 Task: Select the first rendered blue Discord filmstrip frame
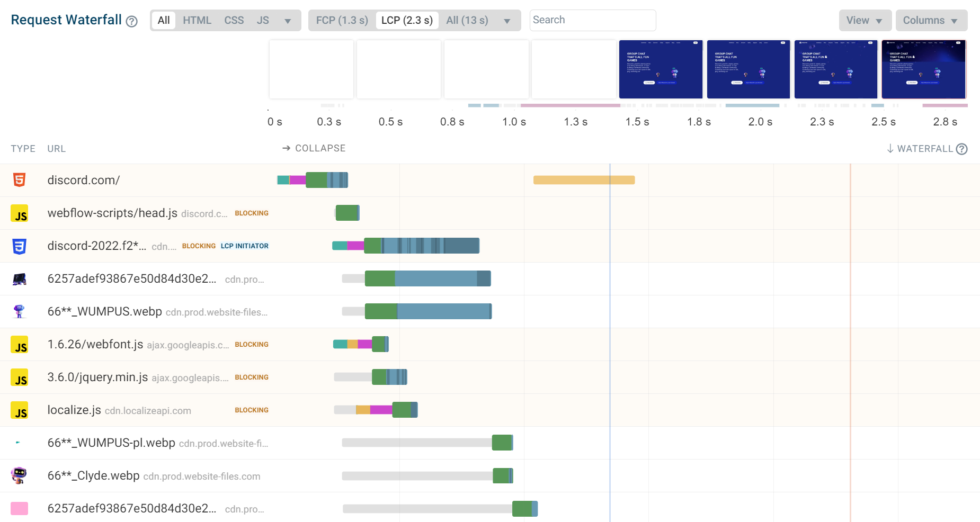tap(661, 69)
